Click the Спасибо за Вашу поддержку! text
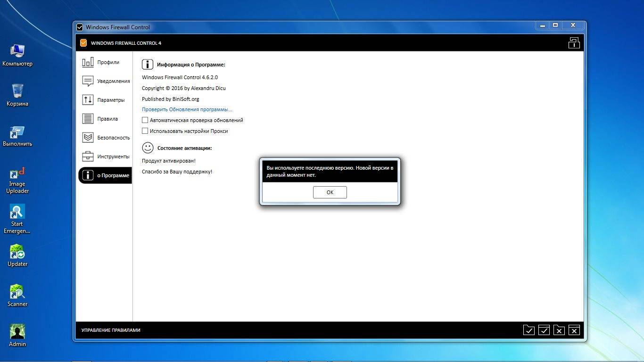 point(177,172)
